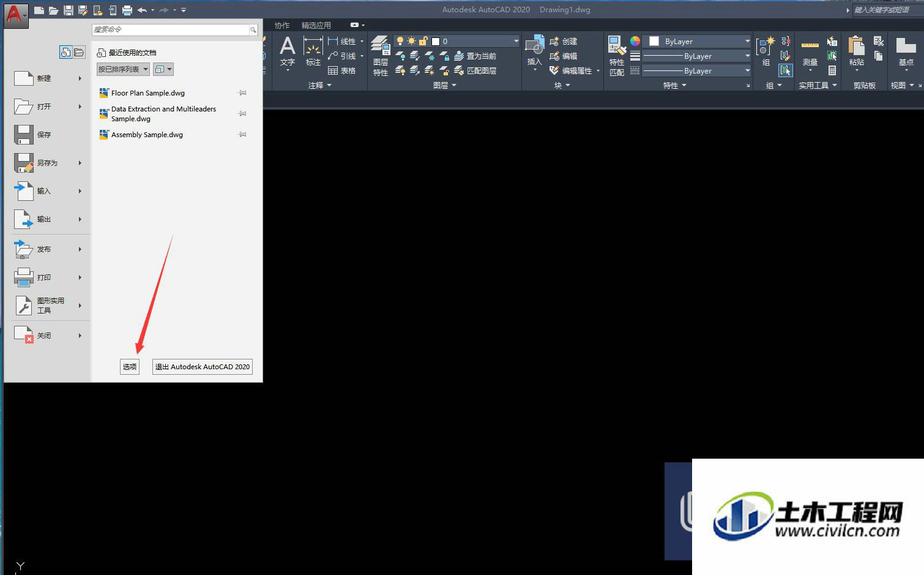The width and height of the screenshot is (924, 575).
Task: Pin Data Extraction and Multileaders Sample.dwg
Action: (x=242, y=114)
